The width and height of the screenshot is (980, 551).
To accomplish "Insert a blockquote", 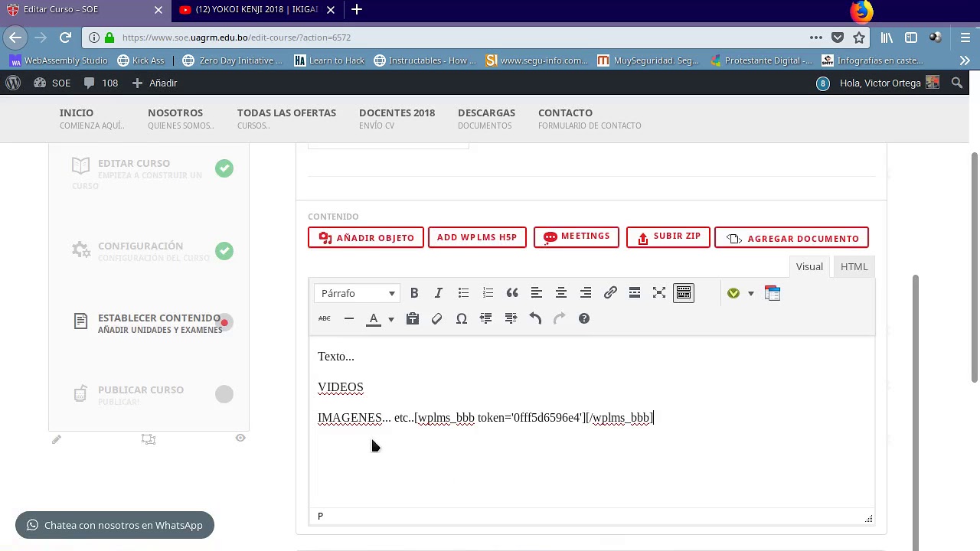I will click(x=512, y=293).
